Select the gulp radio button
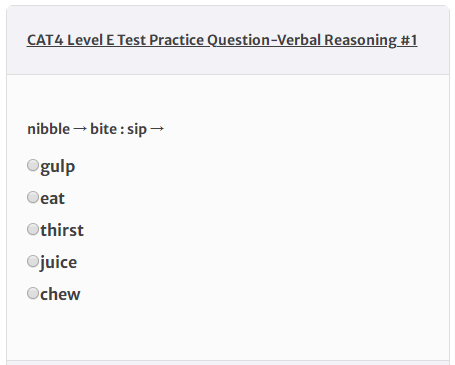Viewport: 455px width, 365px height. coord(33,165)
